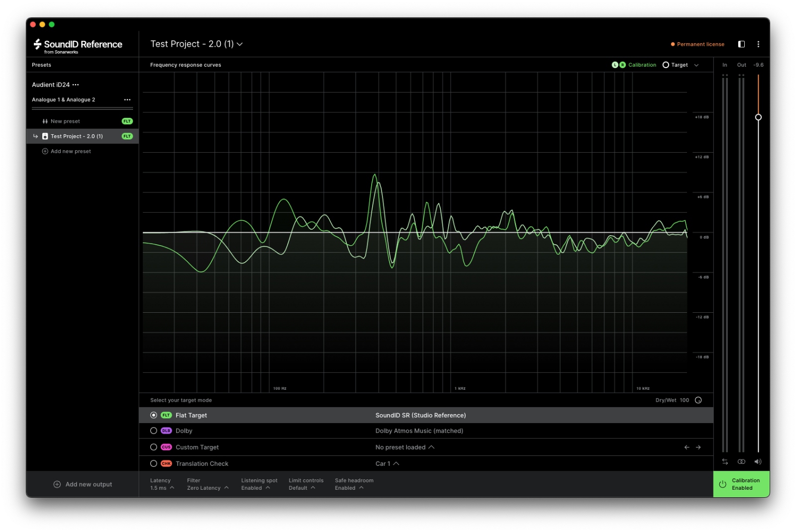796x532 pixels.
Task: Open the app kebab menu at top right
Action: click(x=759, y=44)
